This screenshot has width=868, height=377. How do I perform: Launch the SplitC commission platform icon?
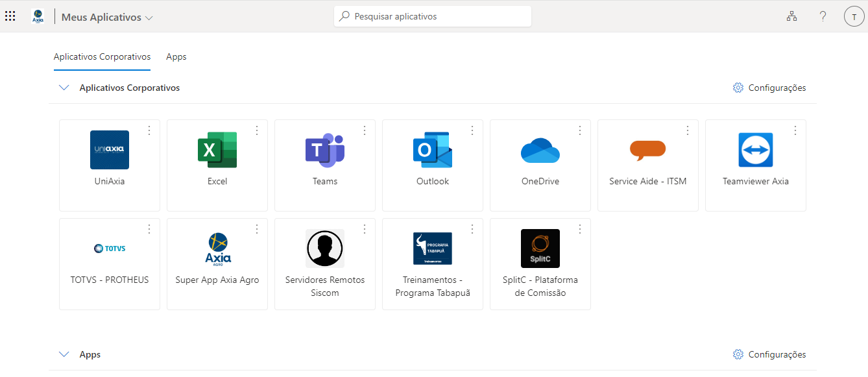[x=540, y=249]
